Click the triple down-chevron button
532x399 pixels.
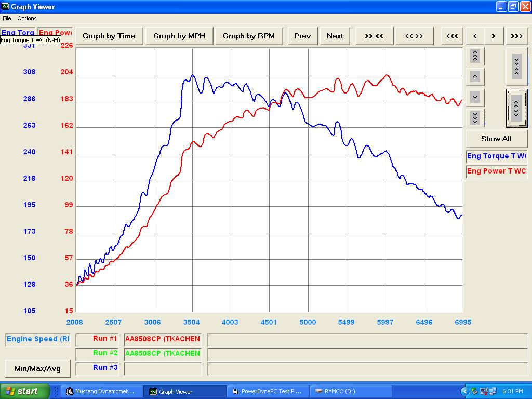475,117
